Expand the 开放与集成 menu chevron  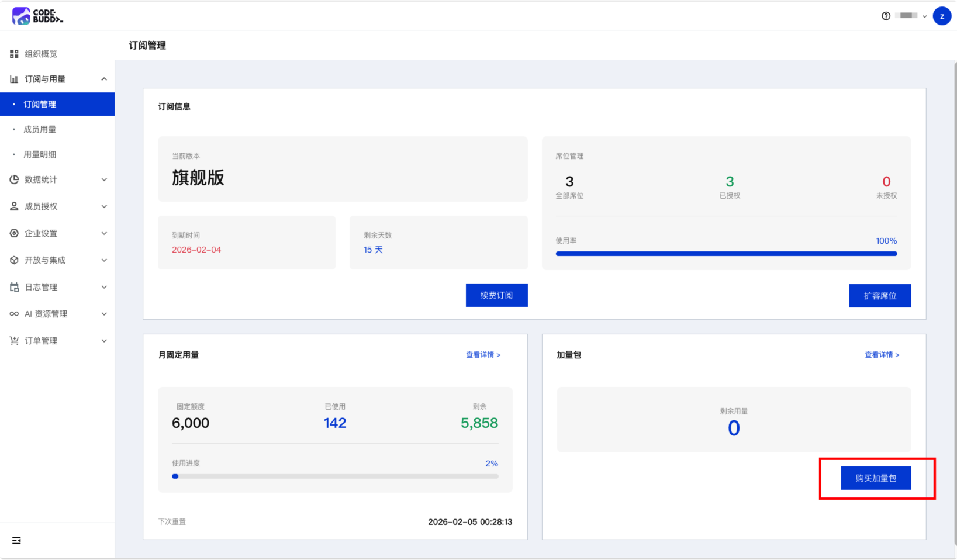click(104, 260)
